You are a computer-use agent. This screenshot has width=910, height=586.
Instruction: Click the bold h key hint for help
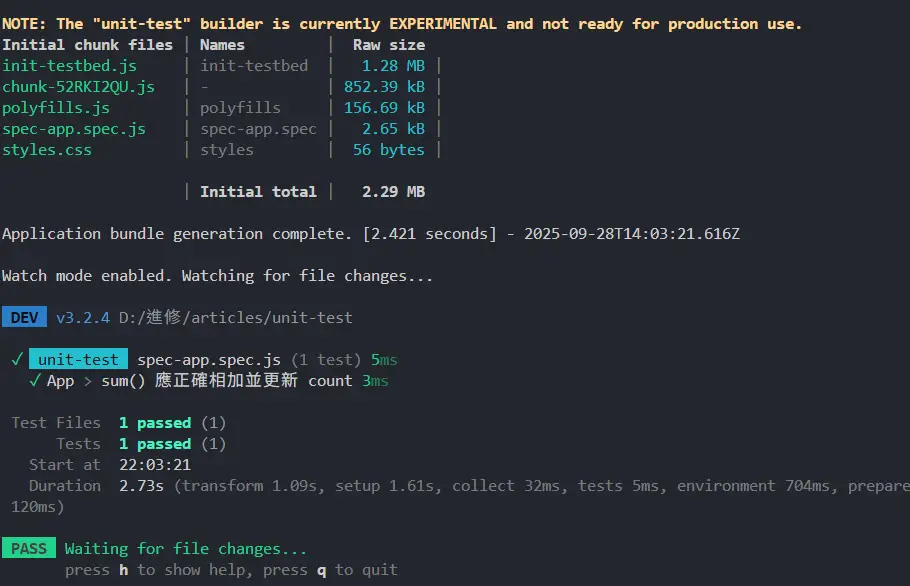[x=124, y=570]
